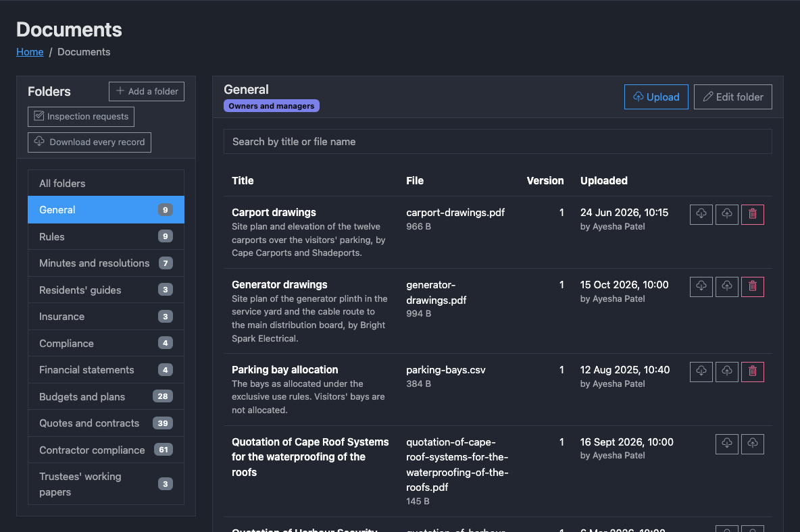Click the Carport drawings title
This screenshot has width=800, height=532.
point(274,213)
